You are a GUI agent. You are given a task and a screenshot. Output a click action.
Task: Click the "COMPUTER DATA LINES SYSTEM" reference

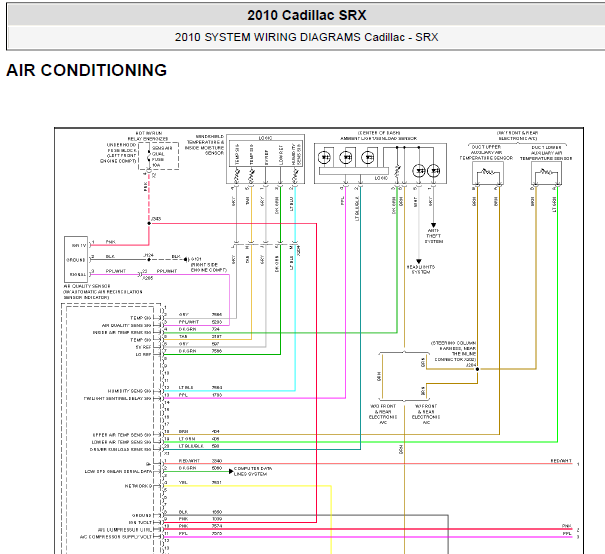click(253, 471)
